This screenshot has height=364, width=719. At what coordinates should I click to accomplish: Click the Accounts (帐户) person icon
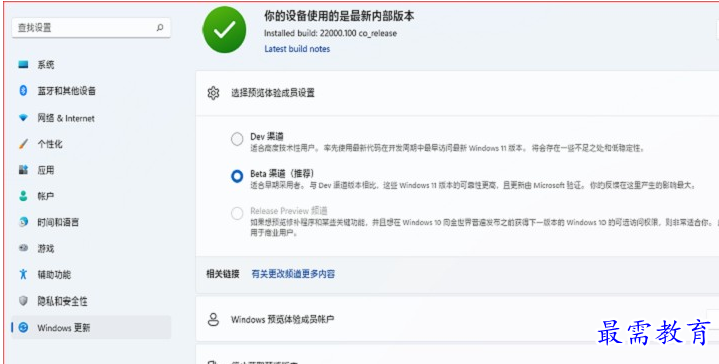[23, 196]
